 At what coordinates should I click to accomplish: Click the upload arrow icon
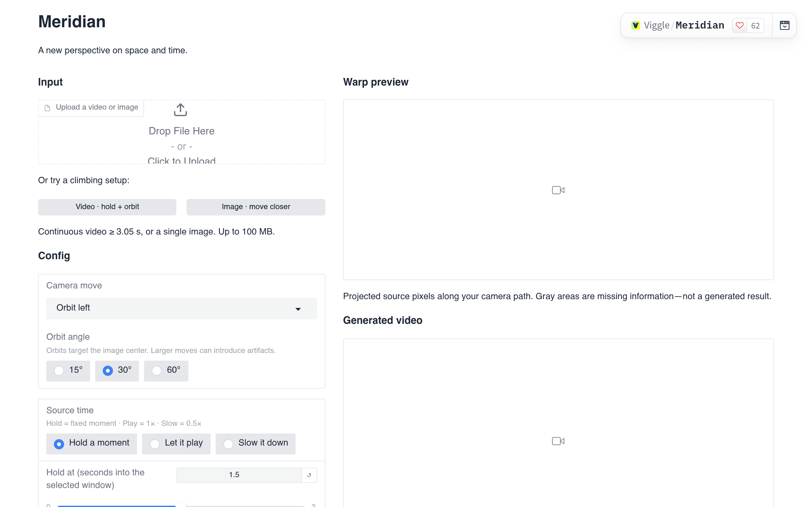(x=180, y=110)
